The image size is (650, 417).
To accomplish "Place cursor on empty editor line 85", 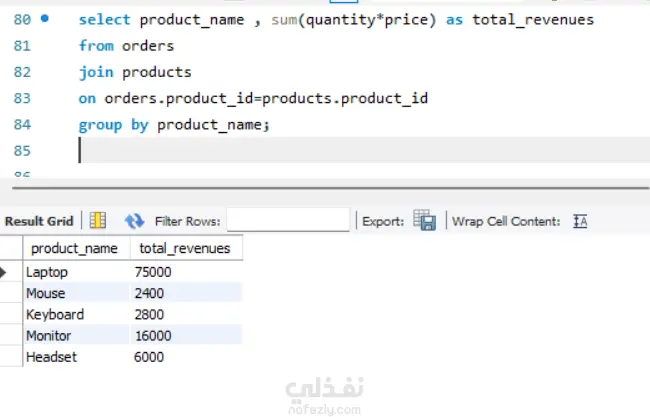I will click(x=300, y=150).
